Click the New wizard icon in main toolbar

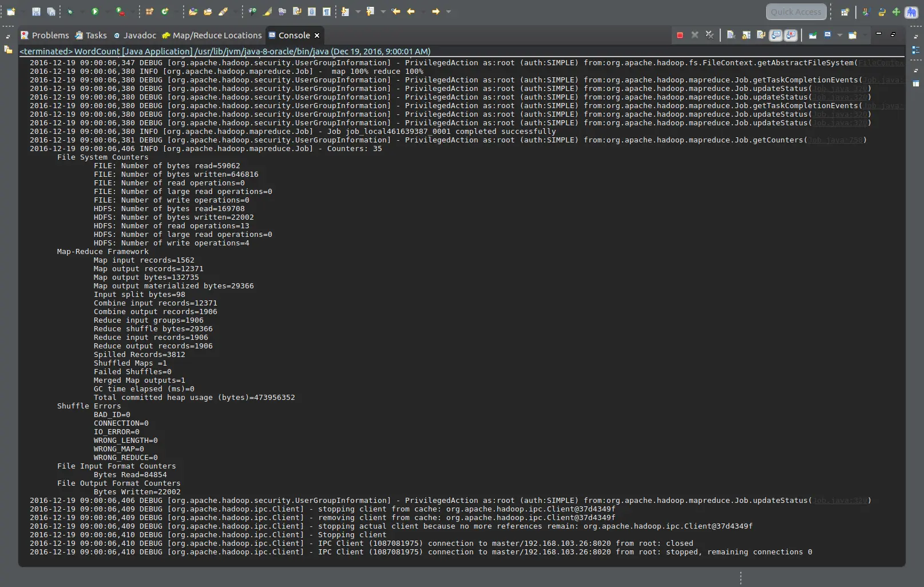point(11,11)
